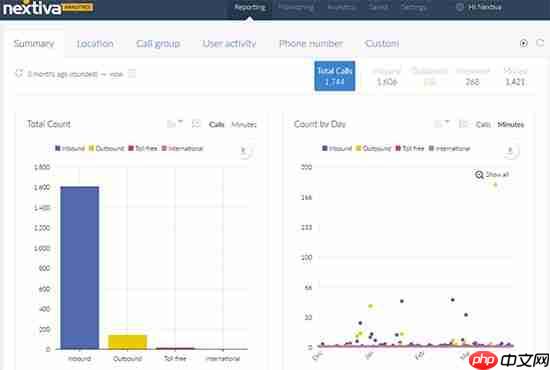The width and height of the screenshot is (550, 370).
Task: Toggle International legend in Count by Day chart
Action: [x=449, y=148]
